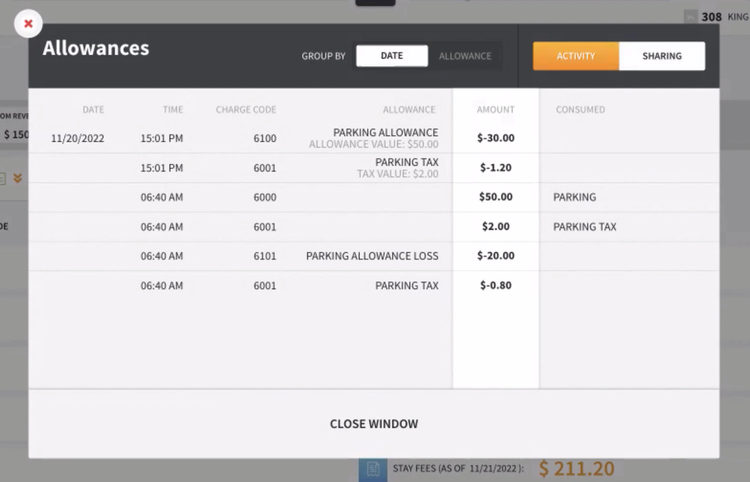Click the $2.00 amount
The image size is (750, 482).
(496, 227)
